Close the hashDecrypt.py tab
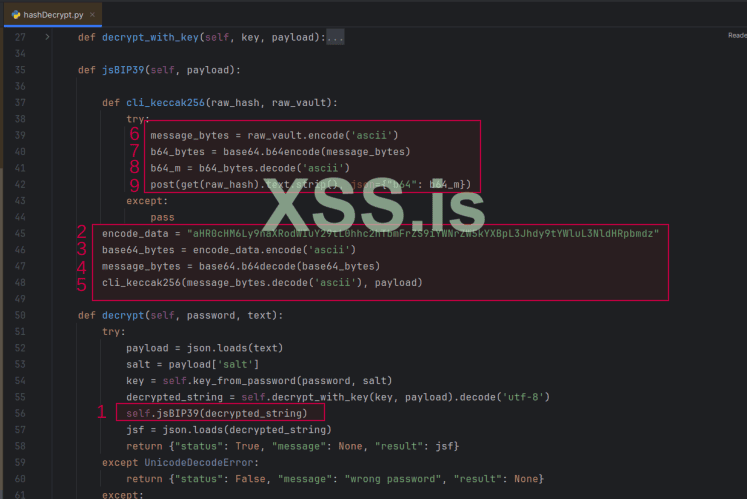Screen dimensions: 747x499 (92, 15)
